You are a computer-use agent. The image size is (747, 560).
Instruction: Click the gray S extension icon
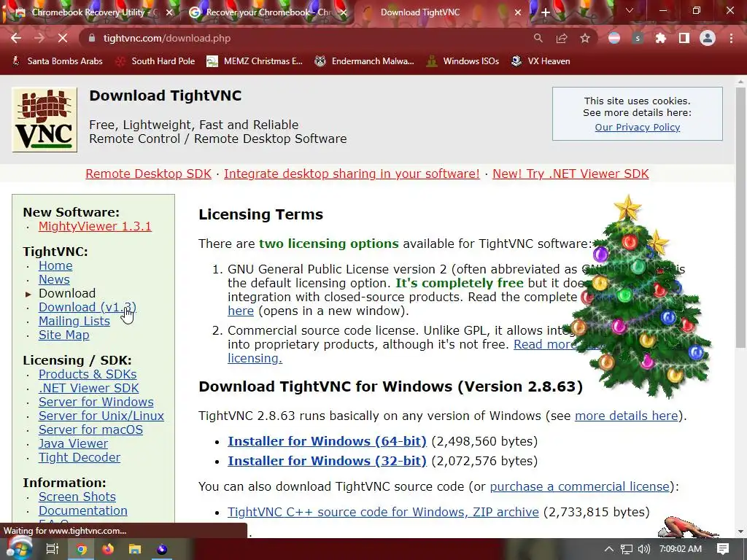click(638, 38)
